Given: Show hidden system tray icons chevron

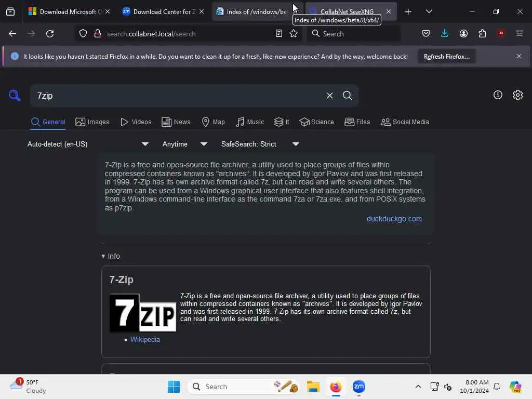Looking at the screenshot, I should [x=418, y=387].
